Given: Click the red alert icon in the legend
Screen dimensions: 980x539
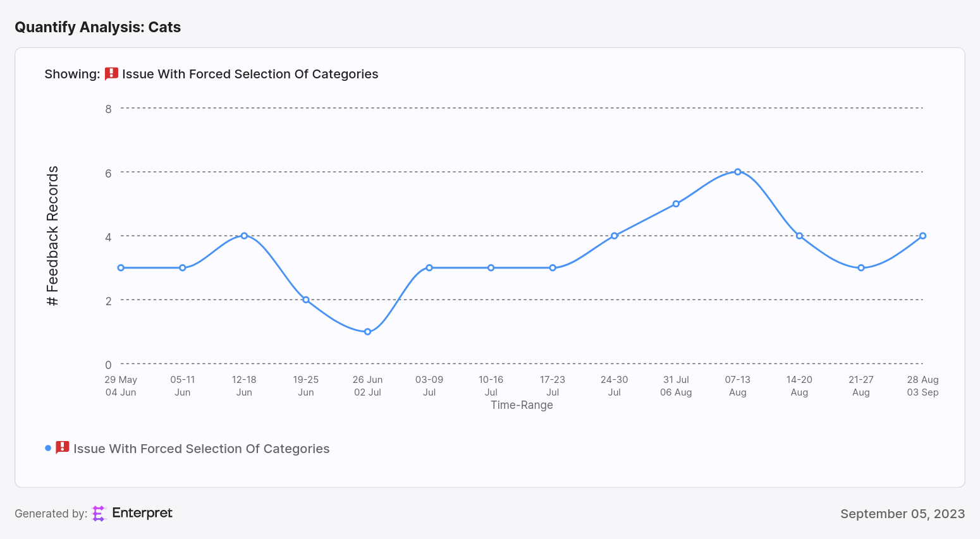Looking at the screenshot, I should click(63, 448).
